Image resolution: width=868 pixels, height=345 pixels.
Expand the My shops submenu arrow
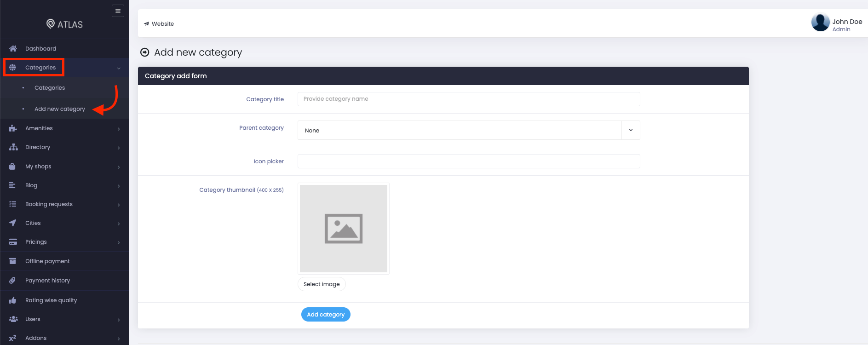click(x=119, y=167)
